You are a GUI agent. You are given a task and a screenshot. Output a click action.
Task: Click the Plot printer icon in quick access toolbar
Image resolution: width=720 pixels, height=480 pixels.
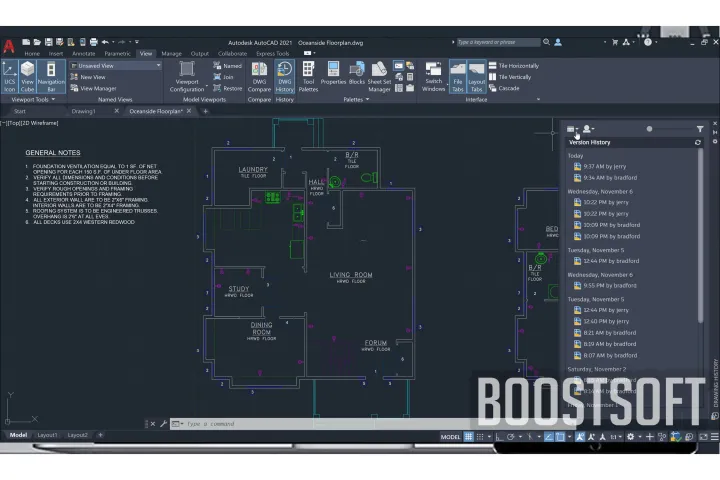click(x=94, y=42)
